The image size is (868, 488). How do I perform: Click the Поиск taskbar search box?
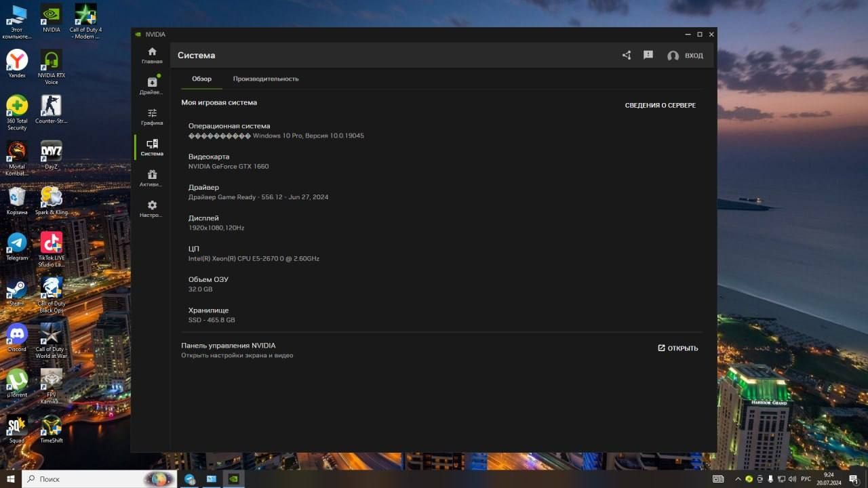(x=98, y=479)
